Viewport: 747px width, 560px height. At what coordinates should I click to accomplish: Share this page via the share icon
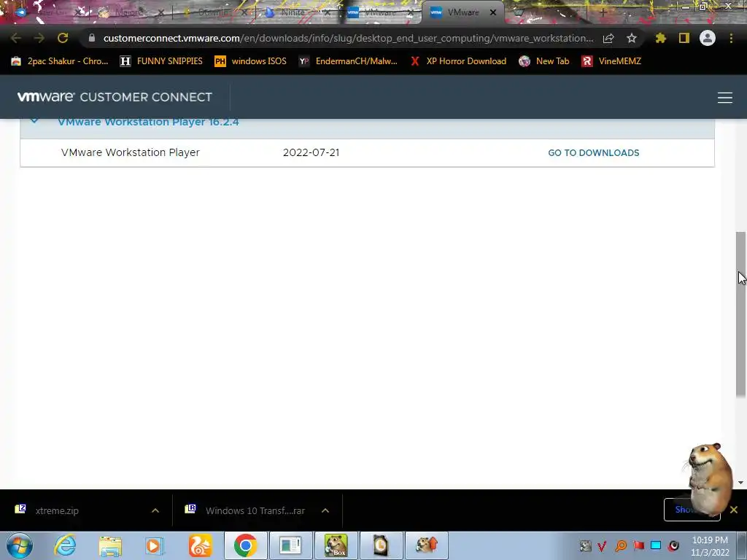pyautogui.click(x=608, y=38)
